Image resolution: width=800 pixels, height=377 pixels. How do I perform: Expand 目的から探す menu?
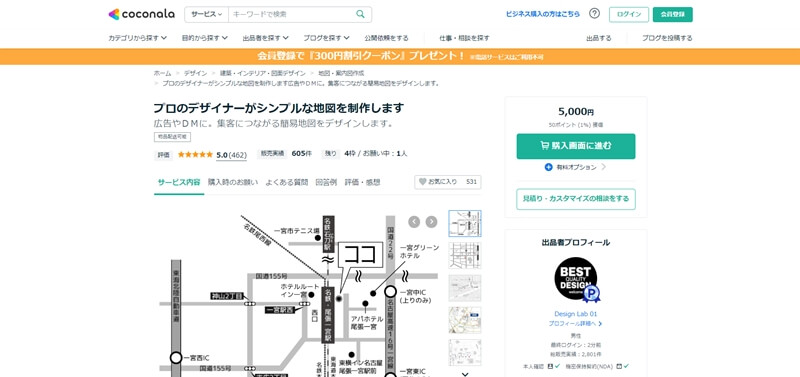point(205,38)
